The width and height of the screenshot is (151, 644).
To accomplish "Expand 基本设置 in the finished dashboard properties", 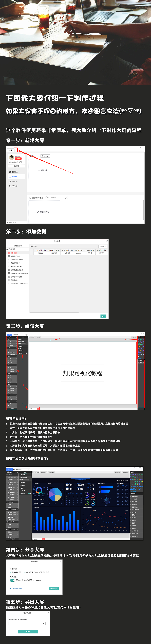I will 23,475.
